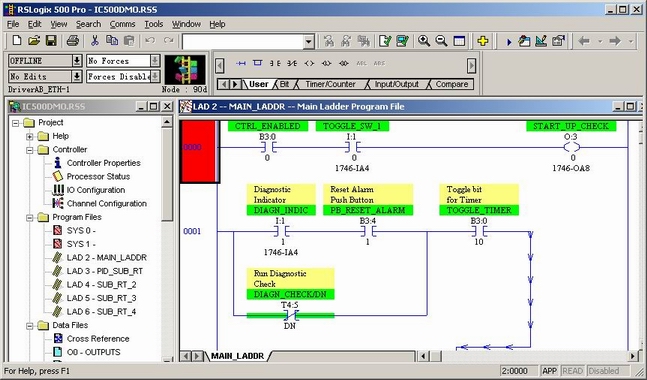Viewport: 647px width, 380px height.
Task: Click the Zoom Out magnifier icon
Action: [441, 40]
